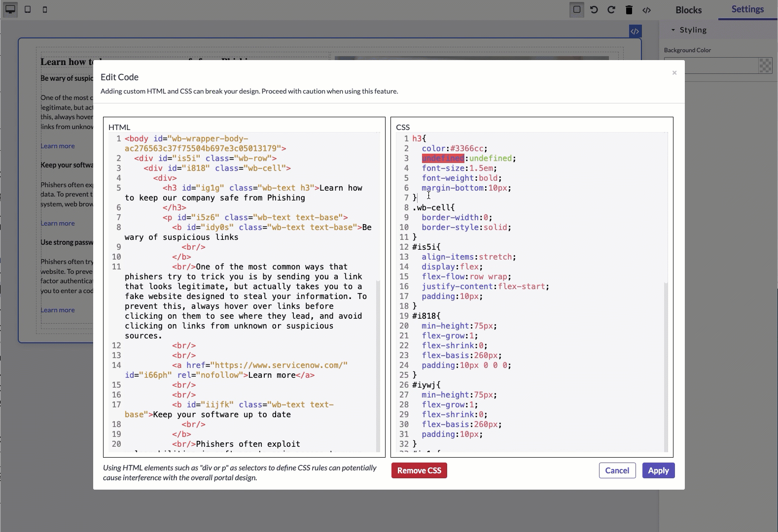Click the #iywj selector line
Viewport: 778px width, 532px height.
[426, 385]
